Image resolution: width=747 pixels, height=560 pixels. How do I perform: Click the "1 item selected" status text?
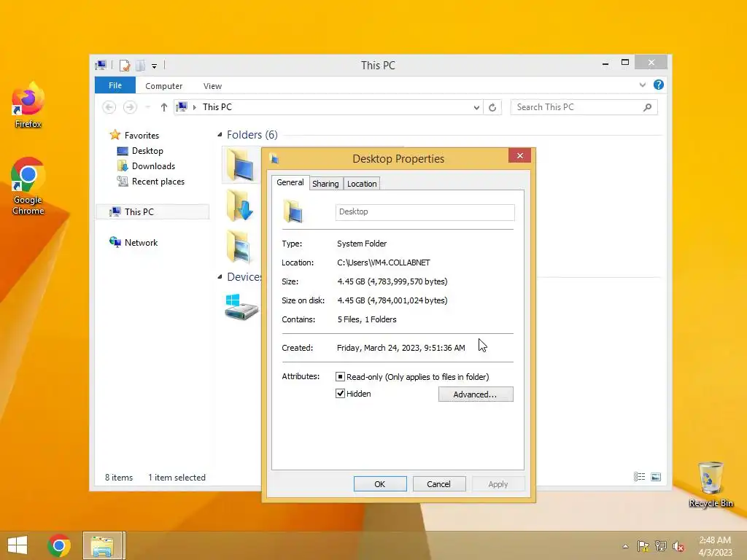pyautogui.click(x=177, y=478)
